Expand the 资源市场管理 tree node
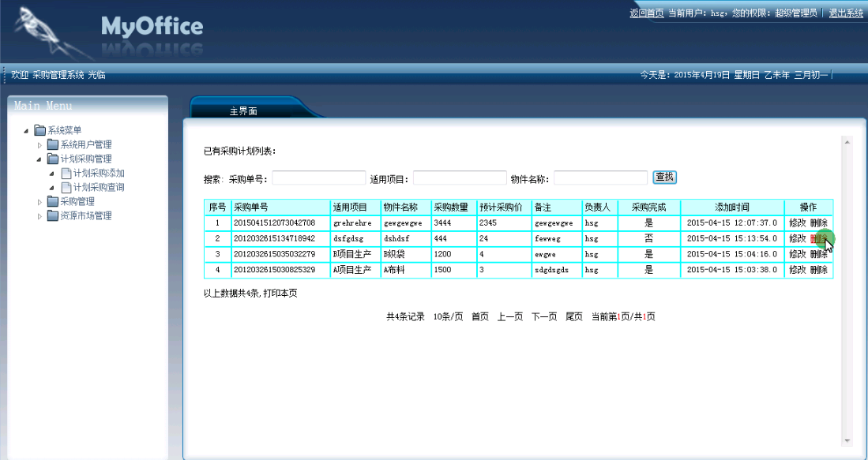 tap(39, 216)
